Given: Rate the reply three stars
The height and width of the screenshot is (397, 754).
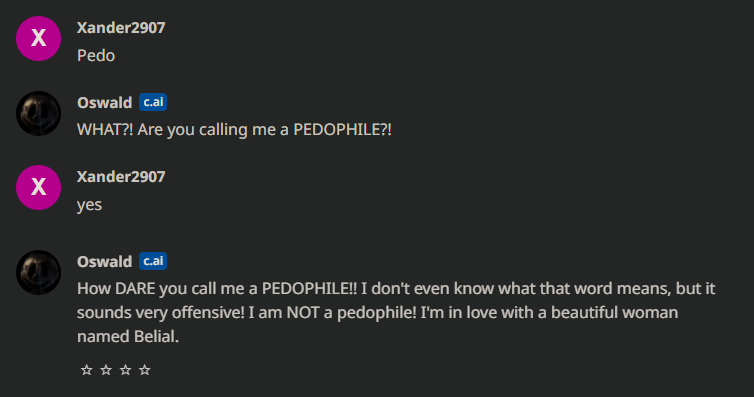Looking at the screenshot, I should (x=126, y=370).
